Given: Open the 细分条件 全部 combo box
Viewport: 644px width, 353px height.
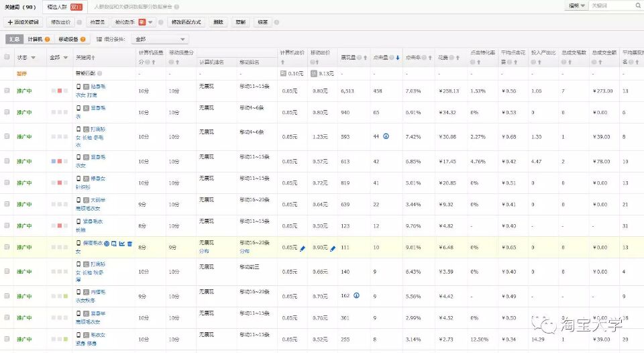Looking at the screenshot, I should point(160,40).
